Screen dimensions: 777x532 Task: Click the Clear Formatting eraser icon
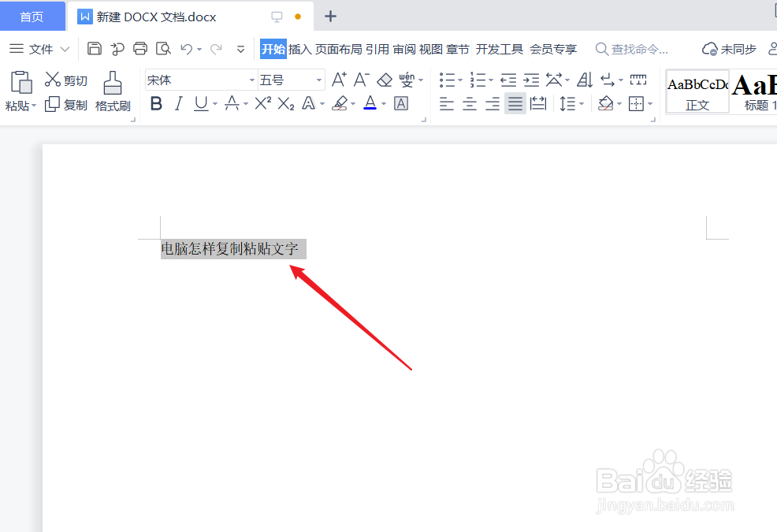tap(385, 79)
